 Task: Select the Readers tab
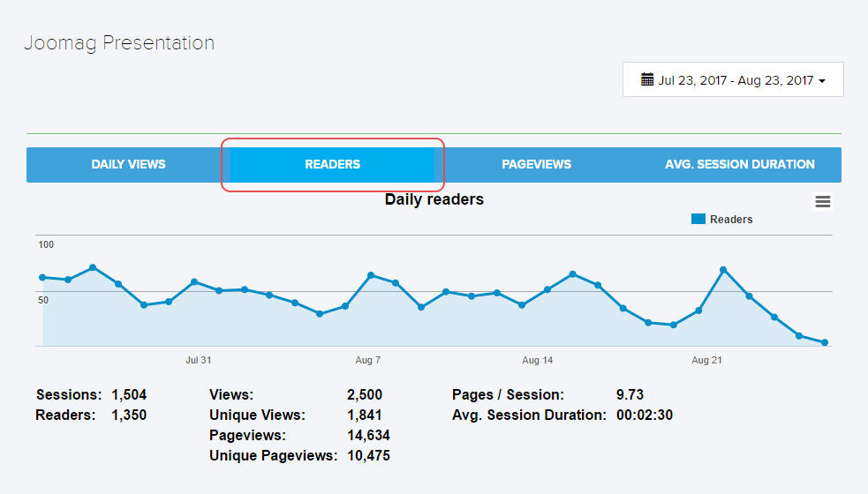pos(332,165)
